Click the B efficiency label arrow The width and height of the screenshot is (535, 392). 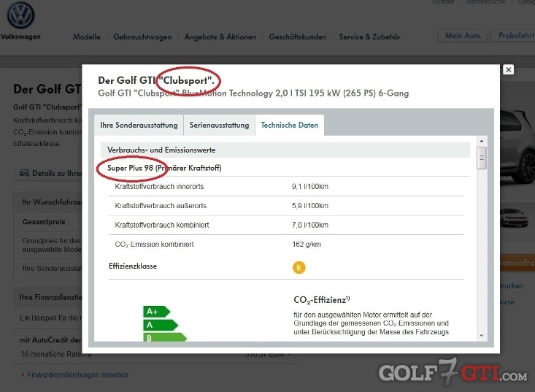point(165,337)
